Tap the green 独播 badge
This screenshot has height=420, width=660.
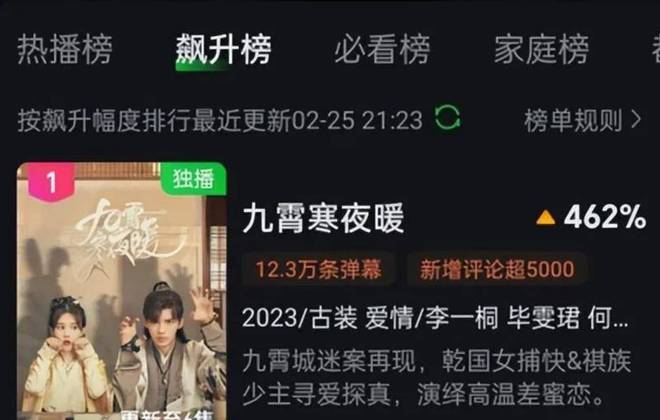(194, 179)
